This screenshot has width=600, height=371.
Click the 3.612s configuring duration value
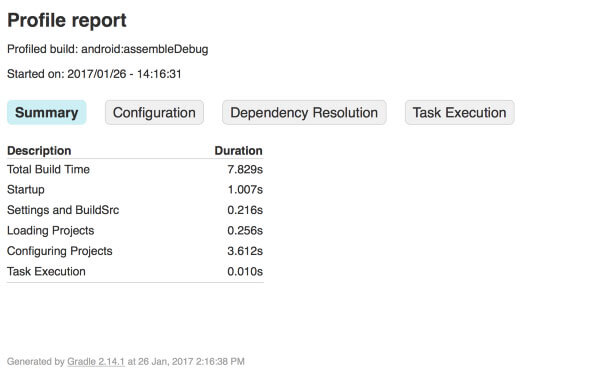[245, 251]
